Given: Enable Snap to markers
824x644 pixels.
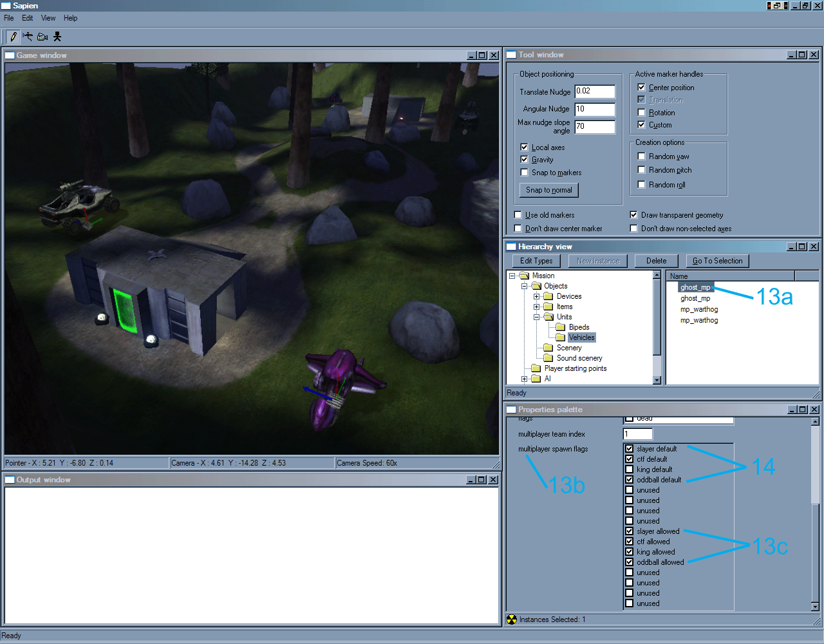Looking at the screenshot, I should [524, 173].
